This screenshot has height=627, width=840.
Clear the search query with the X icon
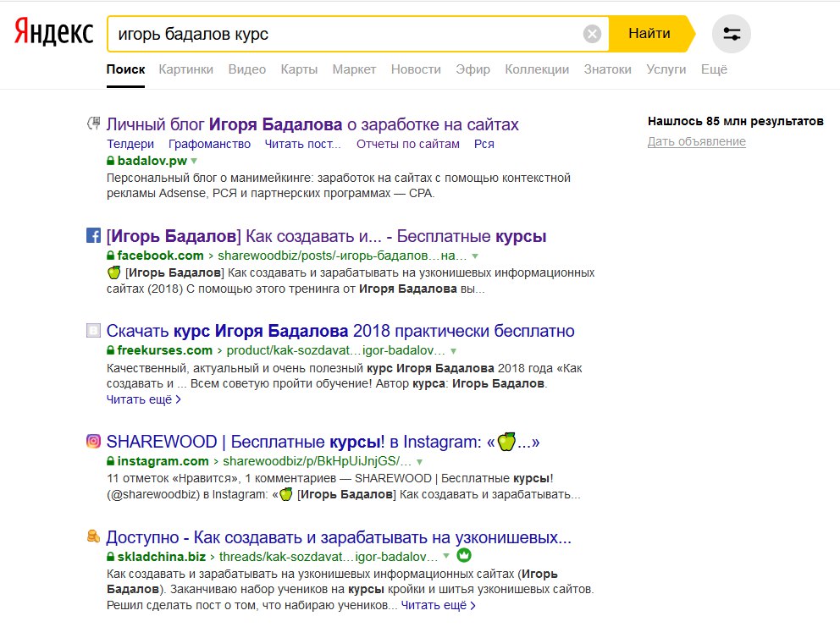click(592, 34)
